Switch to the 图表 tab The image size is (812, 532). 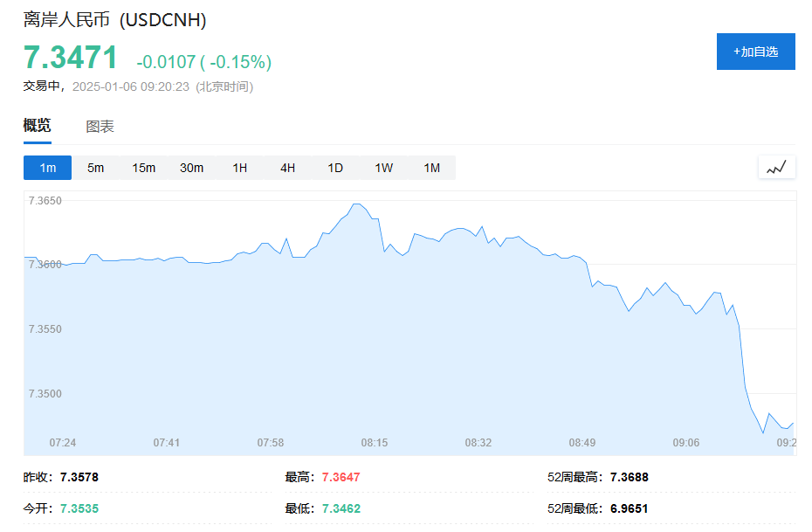tap(100, 127)
